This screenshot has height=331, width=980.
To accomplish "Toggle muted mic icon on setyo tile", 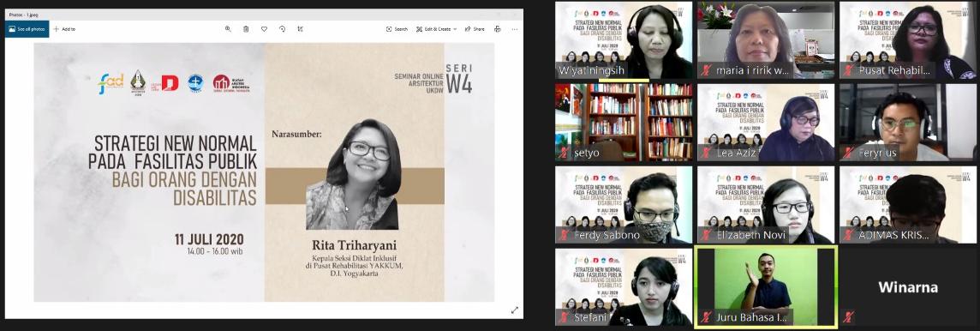I will tap(564, 152).
